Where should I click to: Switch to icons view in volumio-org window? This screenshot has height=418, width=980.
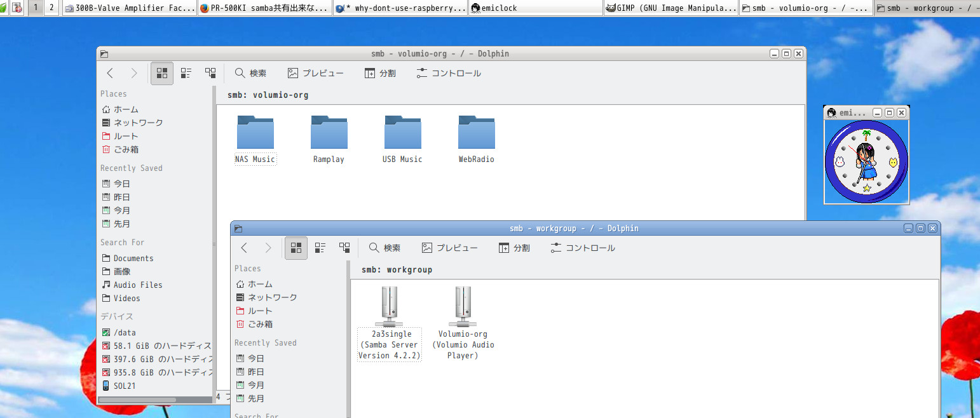(162, 73)
